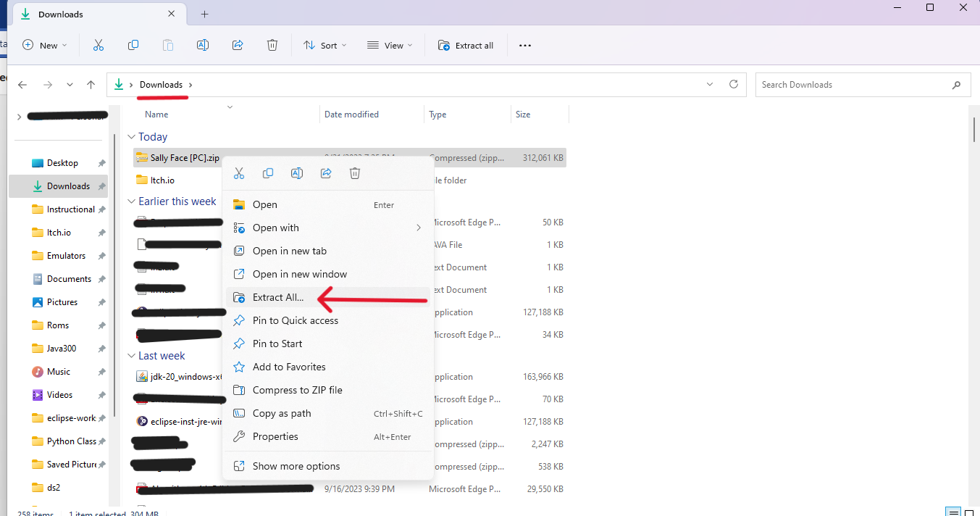Choose Add to Favorites
The width and height of the screenshot is (980, 516).
(328, 367)
